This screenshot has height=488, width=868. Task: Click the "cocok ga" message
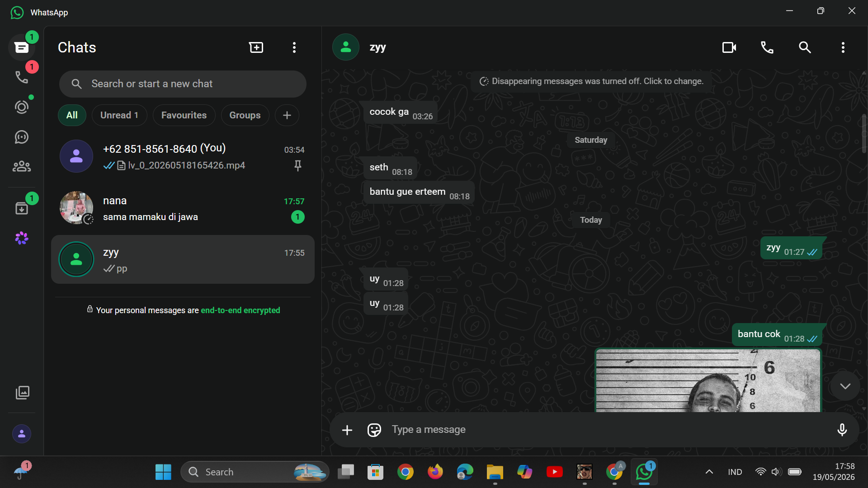[x=400, y=113]
